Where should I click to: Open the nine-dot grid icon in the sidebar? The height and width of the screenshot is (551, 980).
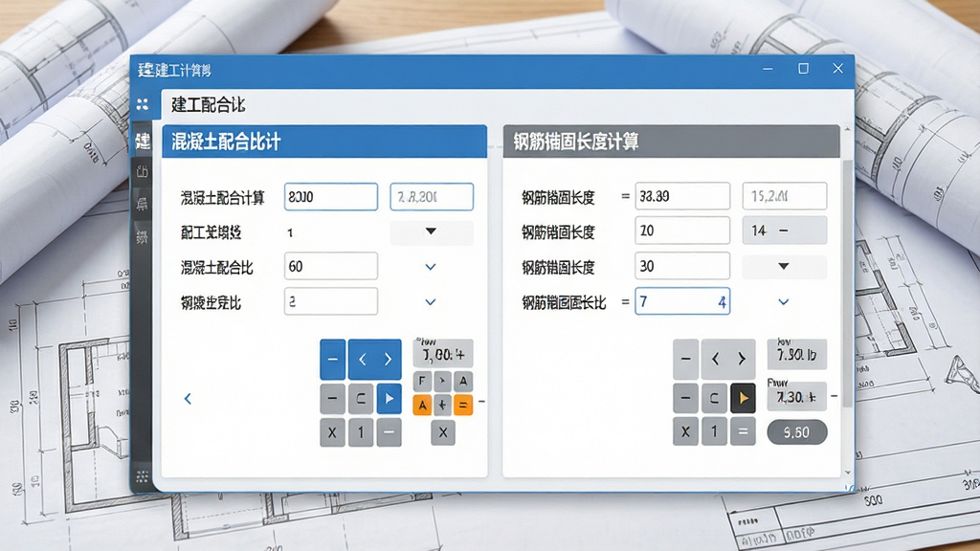coord(143,476)
